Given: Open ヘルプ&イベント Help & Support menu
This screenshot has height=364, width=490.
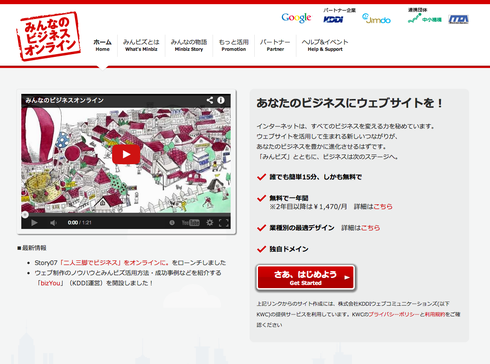Looking at the screenshot, I should [x=325, y=45].
